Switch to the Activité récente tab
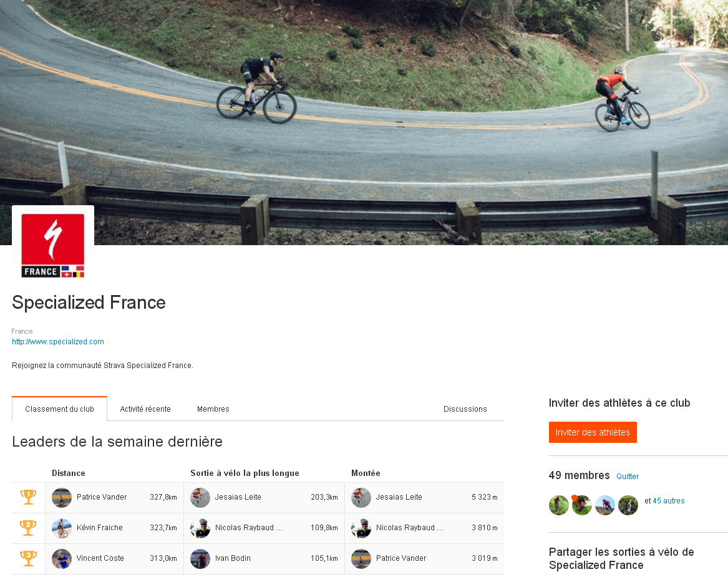Viewport: 728px width, 582px height. pyautogui.click(x=145, y=409)
